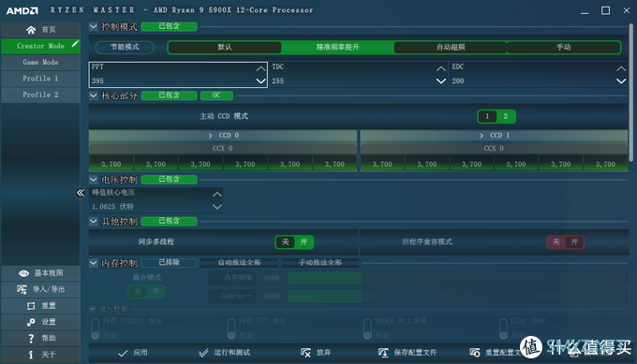Decrease TDC value with down arrow

441,81
